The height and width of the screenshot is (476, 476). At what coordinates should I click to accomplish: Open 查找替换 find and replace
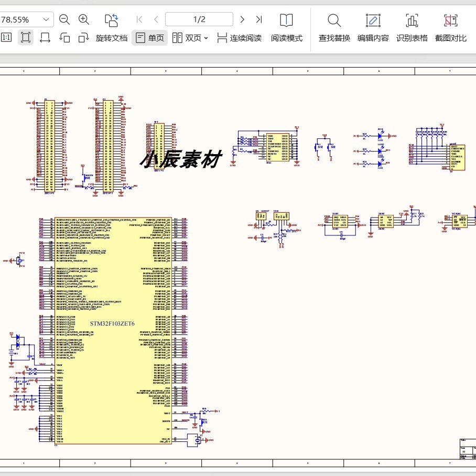pyautogui.click(x=334, y=28)
